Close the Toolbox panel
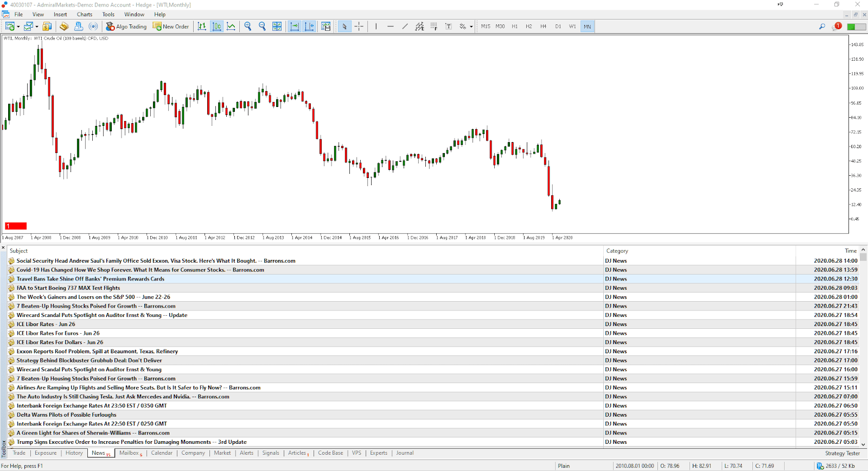This screenshot has height=471, width=868. coord(3,247)
